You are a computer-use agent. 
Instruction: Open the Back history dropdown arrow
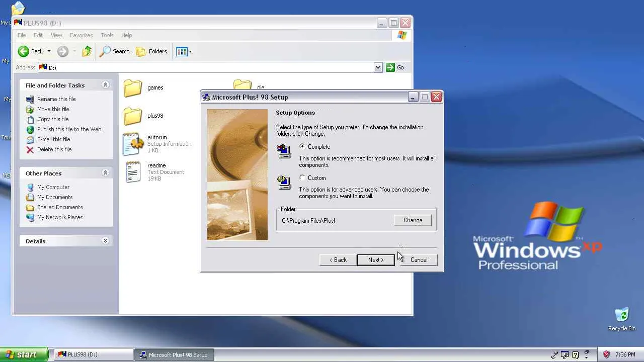pos(49,51)
